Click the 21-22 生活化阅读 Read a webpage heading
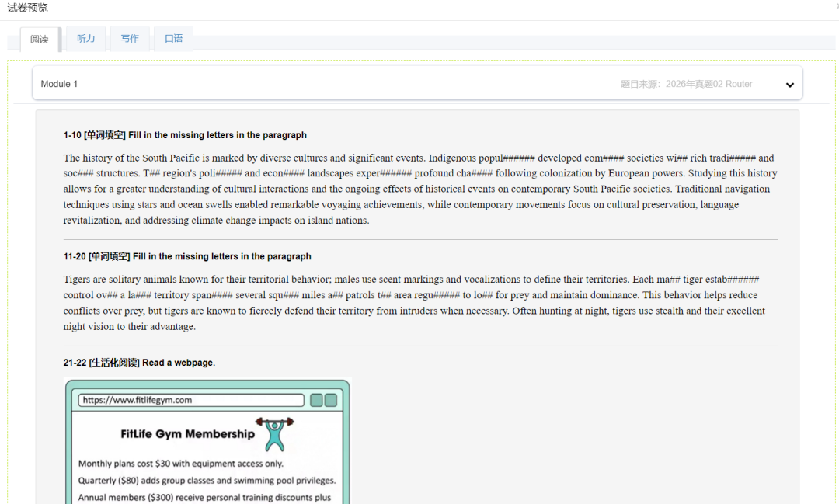The height and width of the screenshot is (504, 839). pyautogui.click(x=139, y=363)
